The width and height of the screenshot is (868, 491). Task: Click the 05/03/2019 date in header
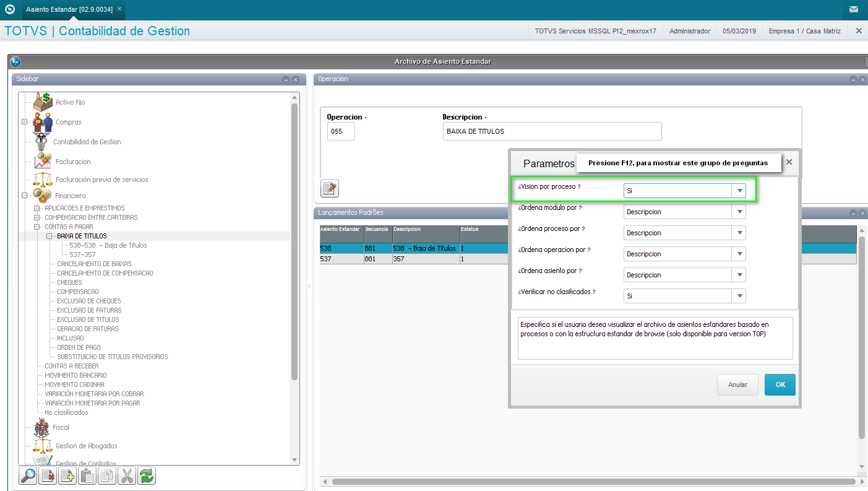click(739, 31)
